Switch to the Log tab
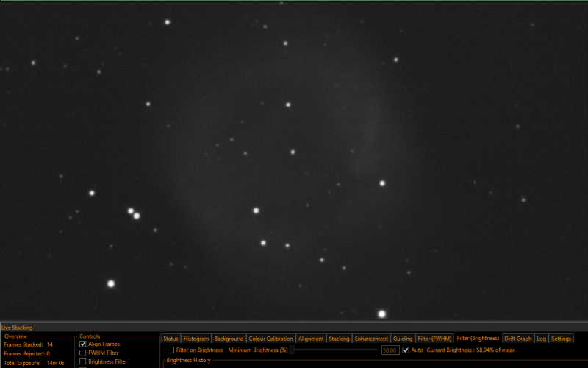The image size is (588, 368). [541, 339]
